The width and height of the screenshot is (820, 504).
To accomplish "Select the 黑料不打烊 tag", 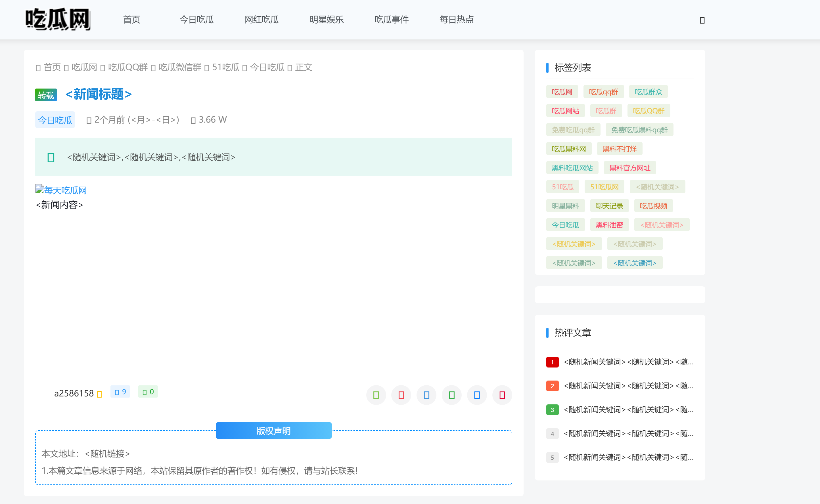I will click(619, 149).
